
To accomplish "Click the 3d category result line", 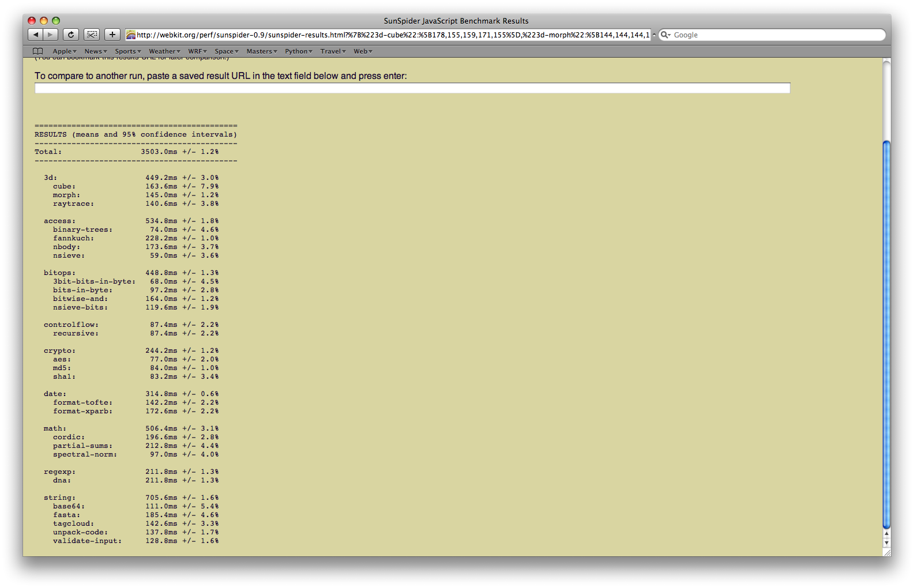I will 131,178.
